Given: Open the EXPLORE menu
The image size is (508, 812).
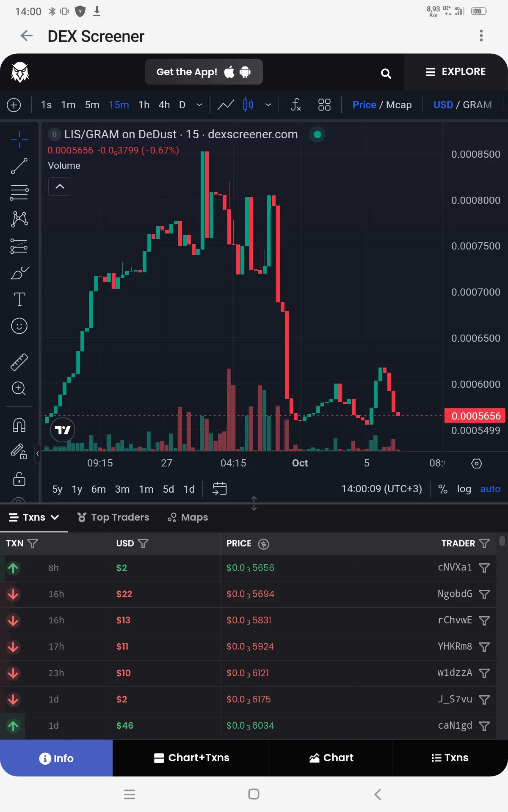Looking at the screenshot, I should click(456, 71).
